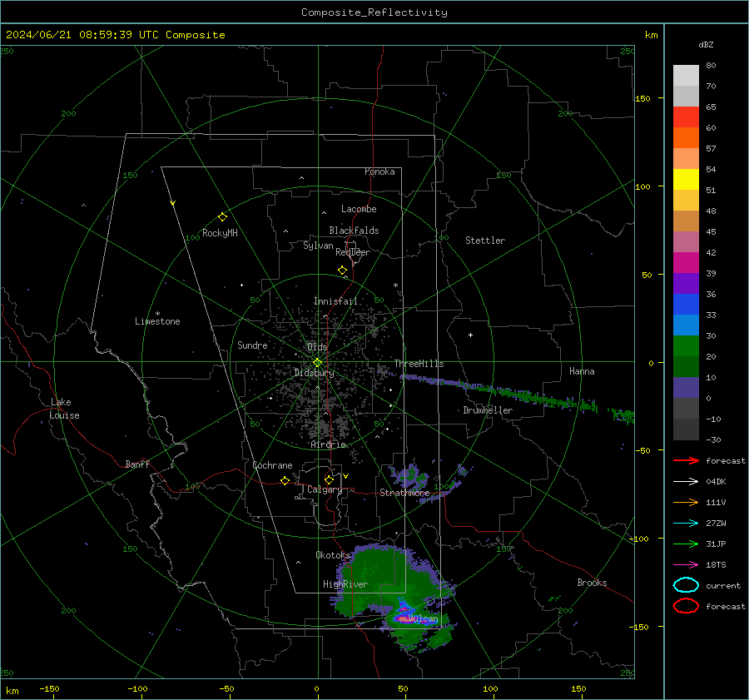
Task: Click the yellow diamond marker above Calgary
Action: (329, 479)
